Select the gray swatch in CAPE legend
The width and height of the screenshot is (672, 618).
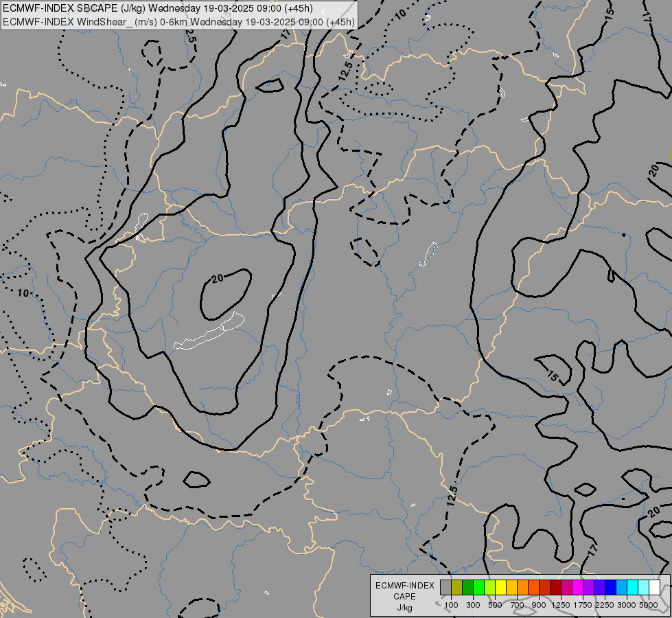[x=445, y=588]
